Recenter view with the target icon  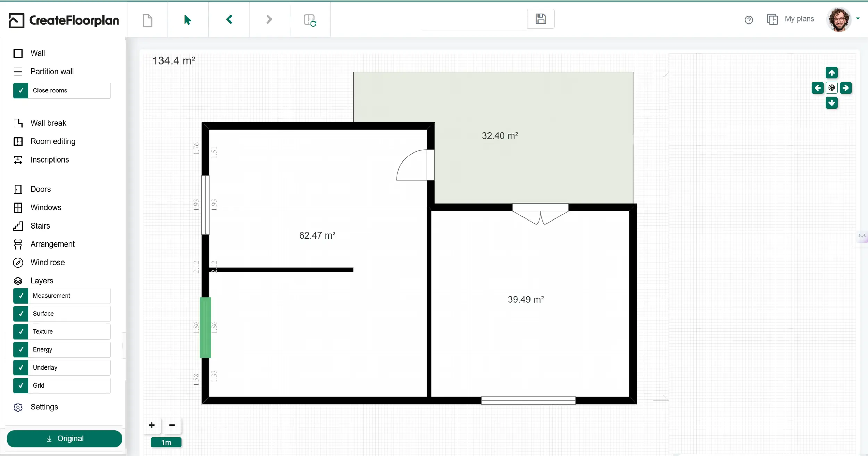(832, 88)
